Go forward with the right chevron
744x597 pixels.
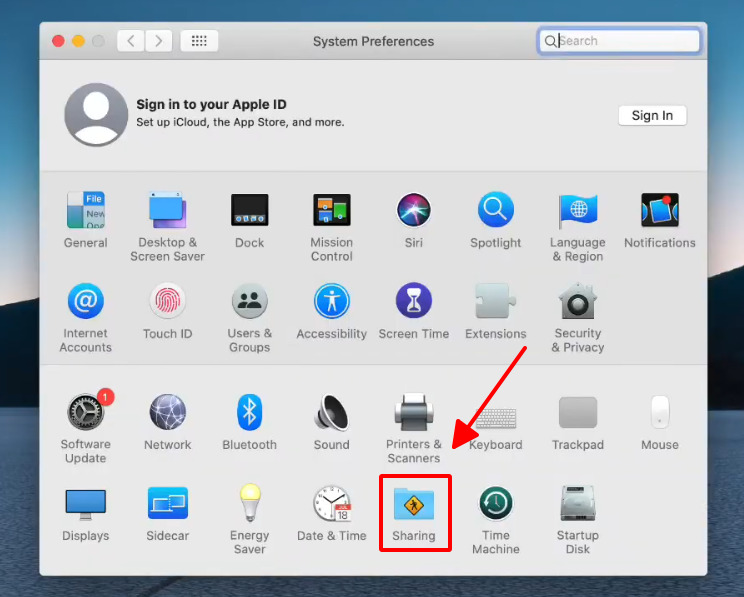coord(158,41)
